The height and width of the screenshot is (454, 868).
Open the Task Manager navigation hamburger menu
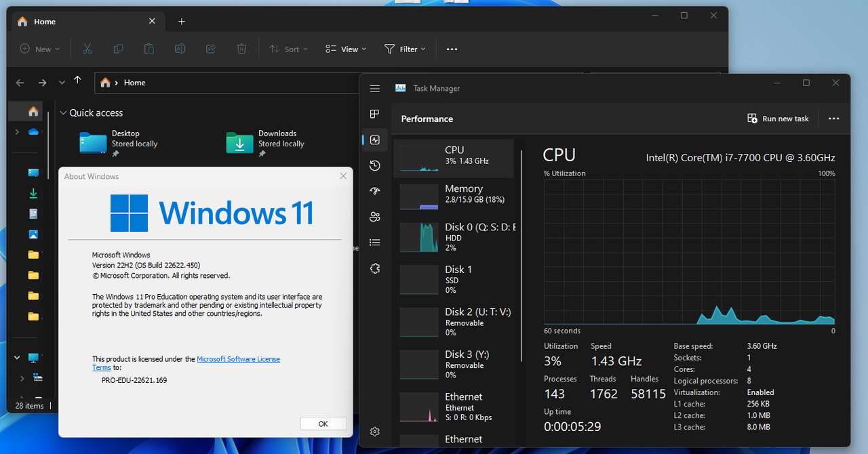(375, 89)
